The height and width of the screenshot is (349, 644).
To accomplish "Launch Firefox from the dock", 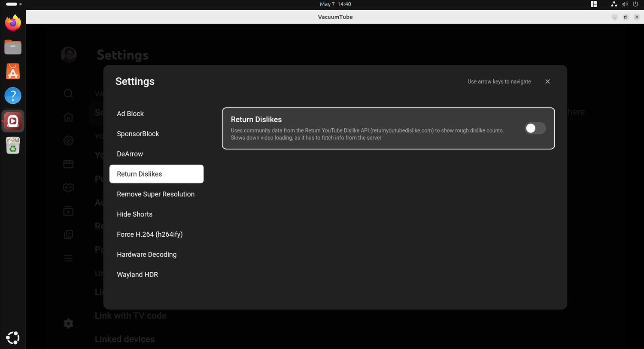I will [13, 23].
